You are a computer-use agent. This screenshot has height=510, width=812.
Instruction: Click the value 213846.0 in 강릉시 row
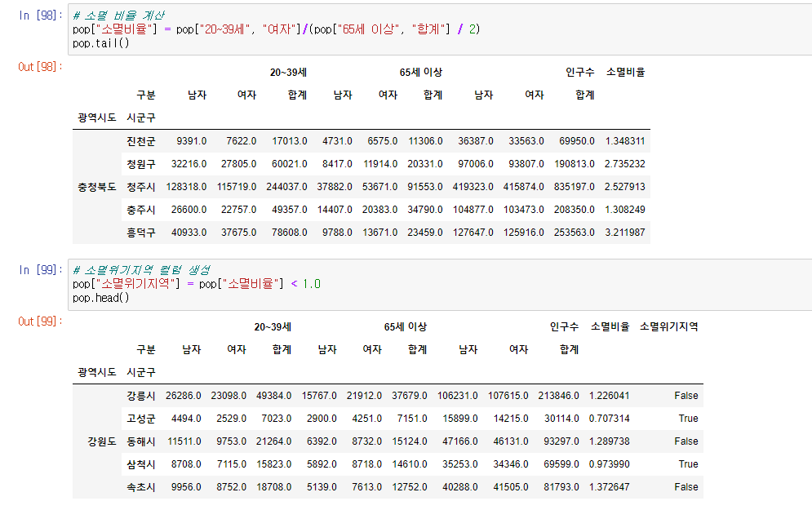click(x=559, y=396)
